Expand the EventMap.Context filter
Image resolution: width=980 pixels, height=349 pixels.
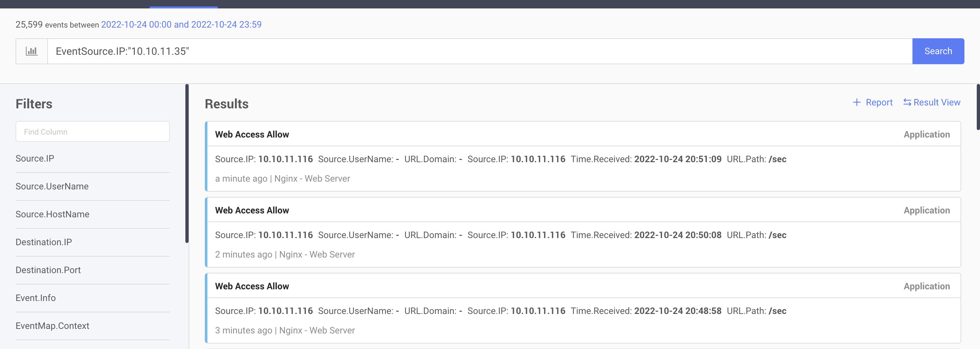52,325
